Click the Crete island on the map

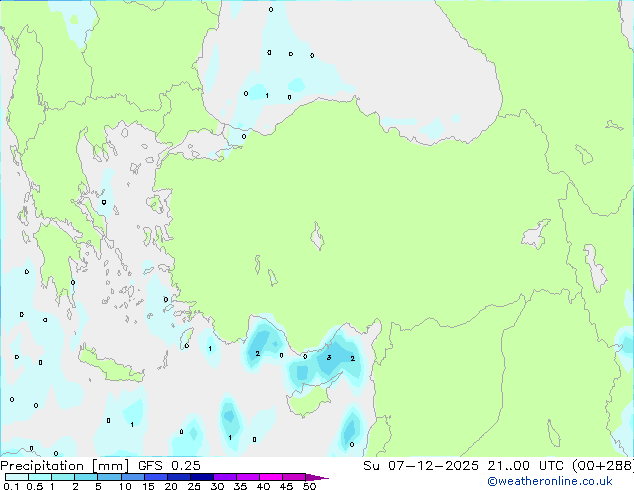tap(110, 365)
